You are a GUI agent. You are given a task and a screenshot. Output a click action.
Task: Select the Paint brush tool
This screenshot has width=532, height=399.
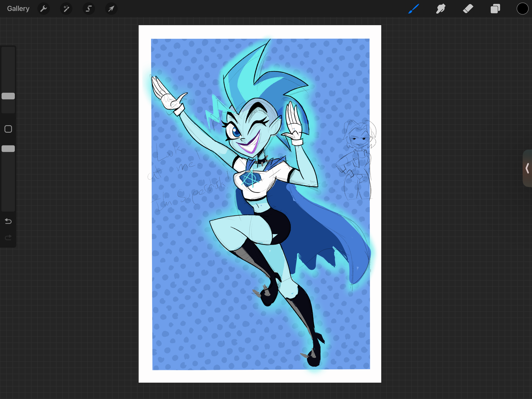pyautogui.click(x=414, y=9)
